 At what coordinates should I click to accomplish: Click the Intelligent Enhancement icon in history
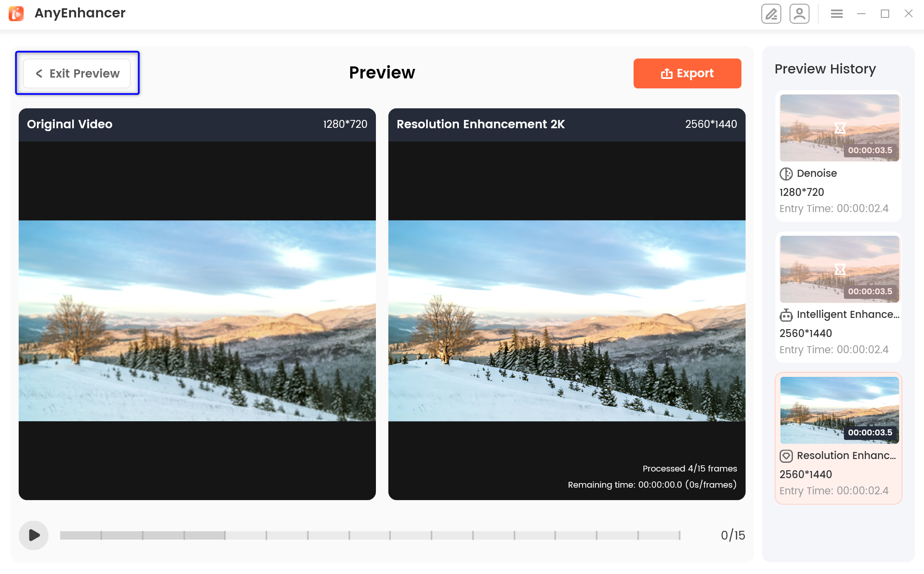click(x=787, y=315)
